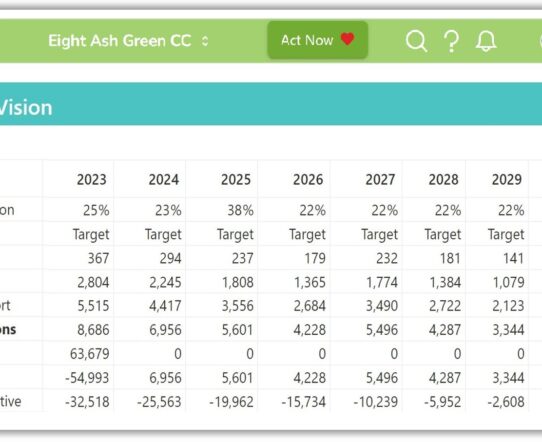Click the 8,686 total for 2023
The width and height of the screenshot is (542, 442).
[93, 330]
